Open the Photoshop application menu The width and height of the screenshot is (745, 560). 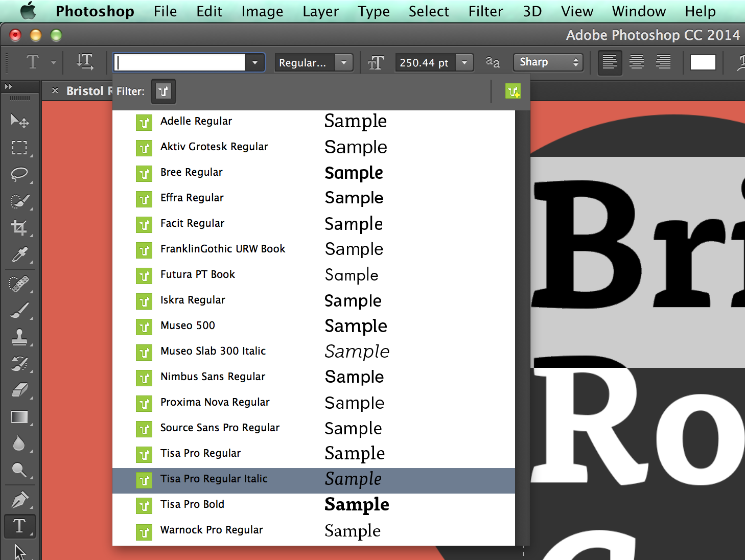[95, 11]
